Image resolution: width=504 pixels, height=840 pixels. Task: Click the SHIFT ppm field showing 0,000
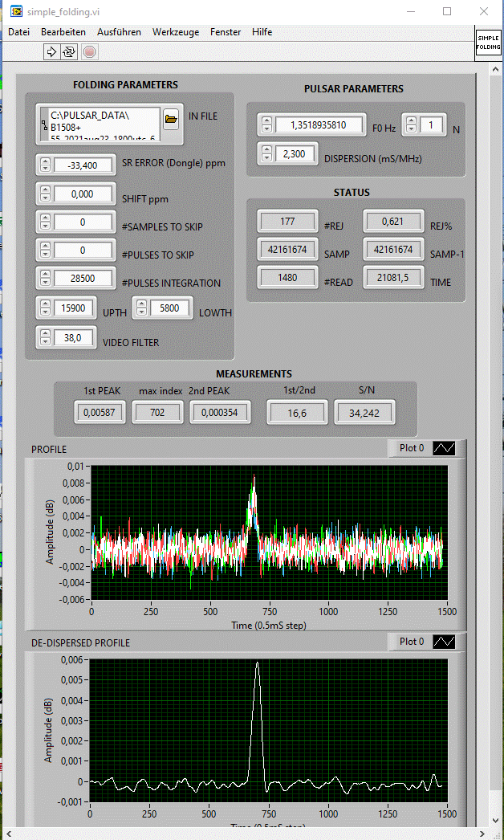click(x=83, y=194)
